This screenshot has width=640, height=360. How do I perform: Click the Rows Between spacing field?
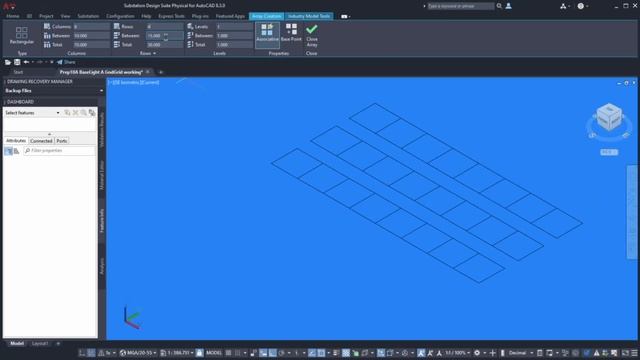(x=164, y=36)
